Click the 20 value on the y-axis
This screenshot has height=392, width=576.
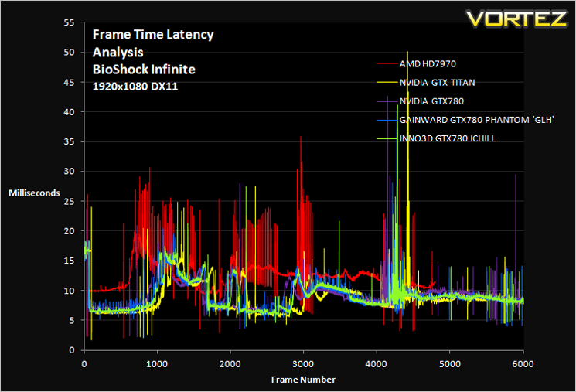tap(69, 231)
